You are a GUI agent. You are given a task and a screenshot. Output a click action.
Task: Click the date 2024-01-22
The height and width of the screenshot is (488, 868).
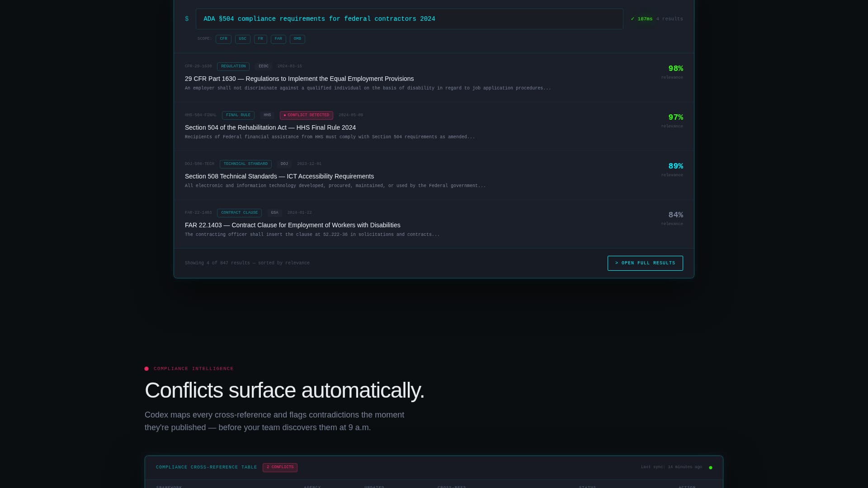click(x=299, y=213)
